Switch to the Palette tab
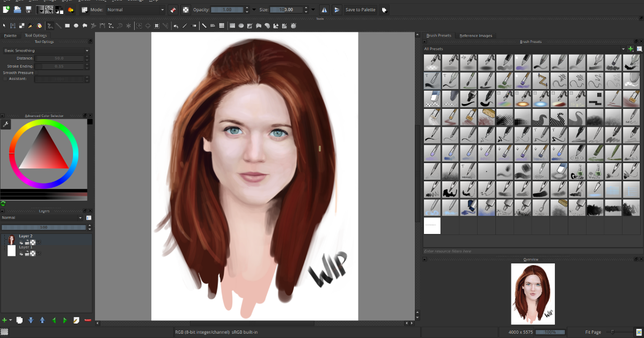The height and width of the screenshot is (338, 644). 10,35
